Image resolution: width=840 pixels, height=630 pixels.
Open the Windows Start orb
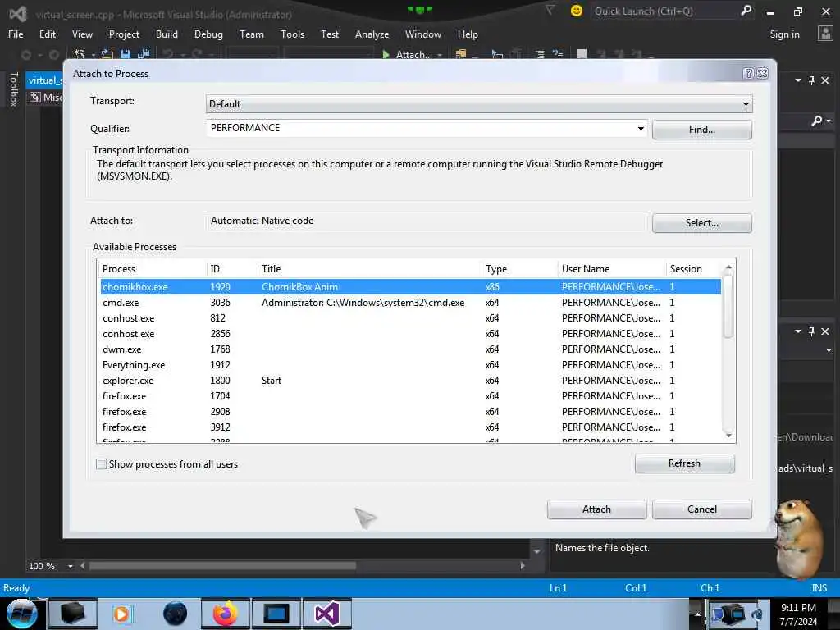[x=21, y=614]
